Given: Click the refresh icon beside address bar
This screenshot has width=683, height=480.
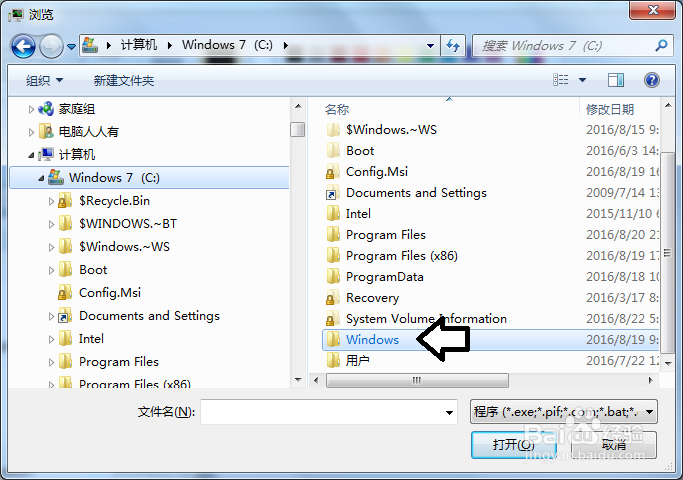Looking at the screenshot, I should [x=453, y=46].
